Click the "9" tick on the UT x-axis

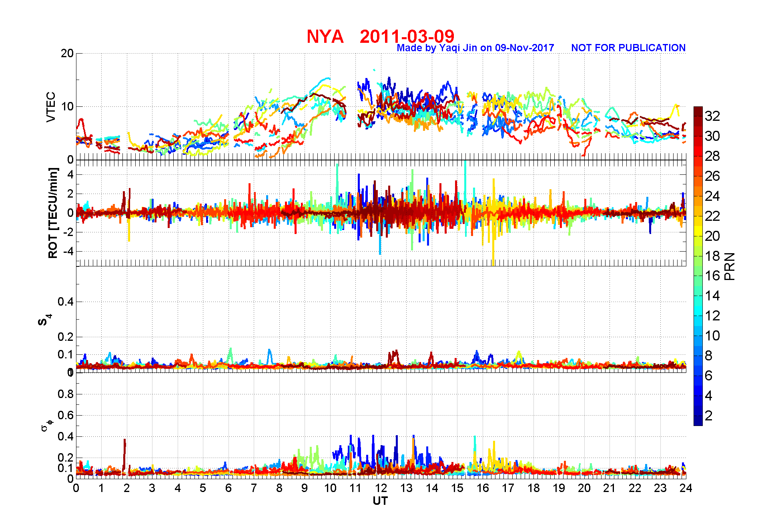305,488
